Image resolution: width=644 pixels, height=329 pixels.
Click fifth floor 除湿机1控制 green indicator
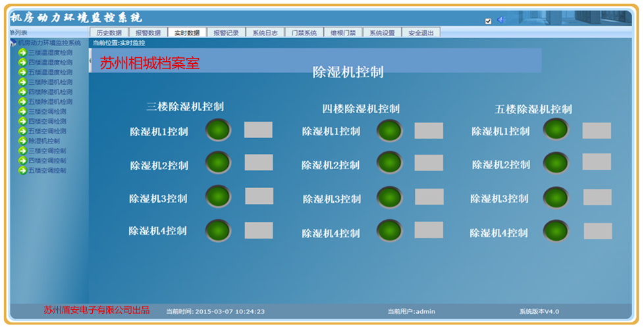(x=556, y=130)
